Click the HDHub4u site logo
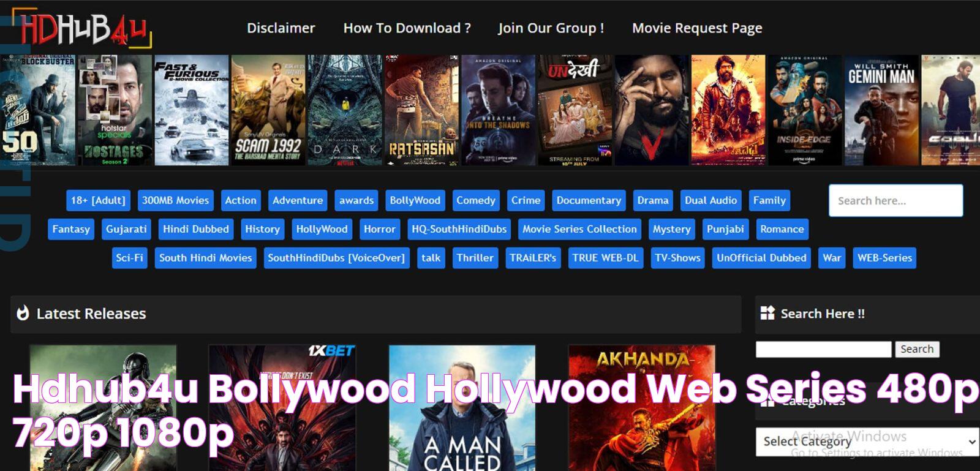This screenshot has height=471, width=980. point(82,28)
